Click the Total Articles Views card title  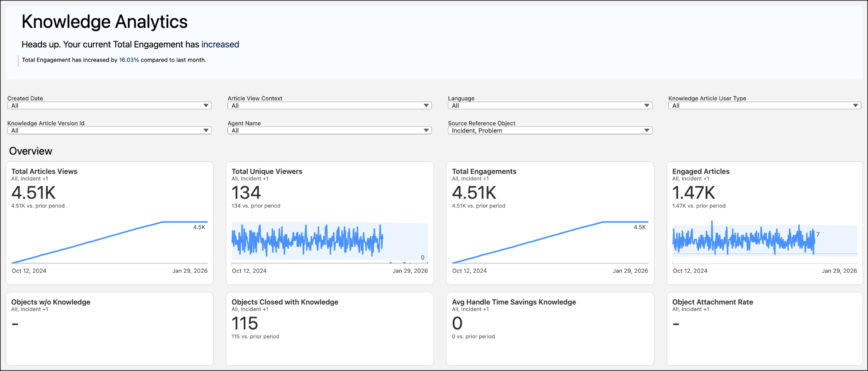44,171
